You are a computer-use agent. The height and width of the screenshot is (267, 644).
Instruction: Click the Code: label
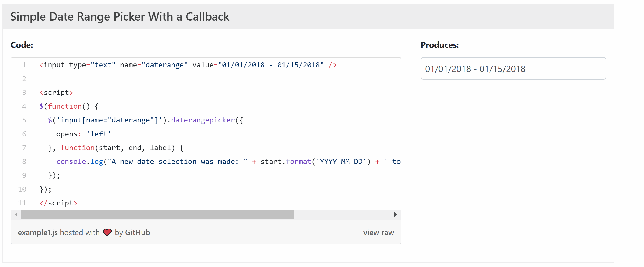click(22, 45)
